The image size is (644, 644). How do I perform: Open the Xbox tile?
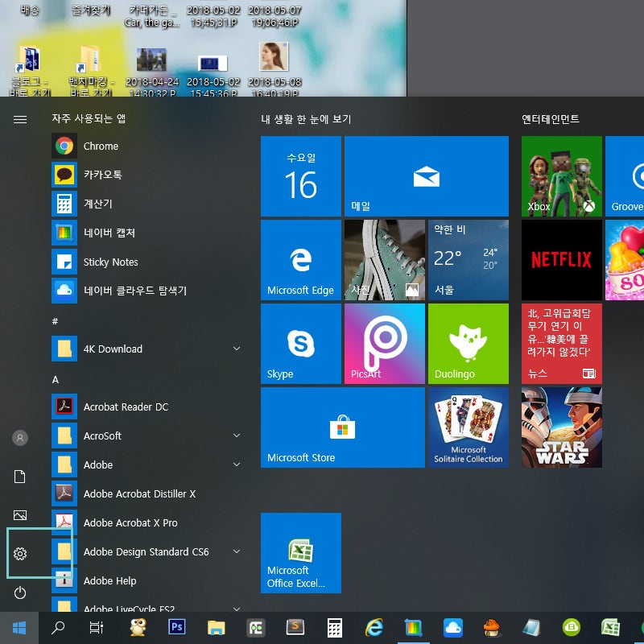coord(561,176)
